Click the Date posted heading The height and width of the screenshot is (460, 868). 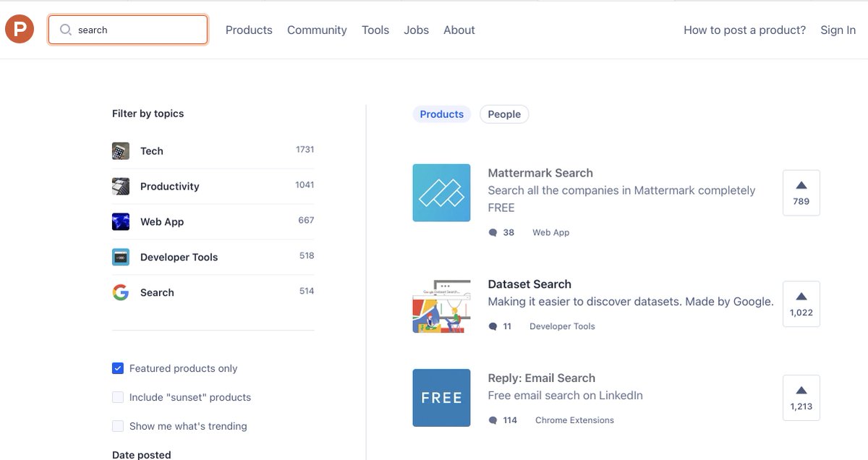pos(142,455)
